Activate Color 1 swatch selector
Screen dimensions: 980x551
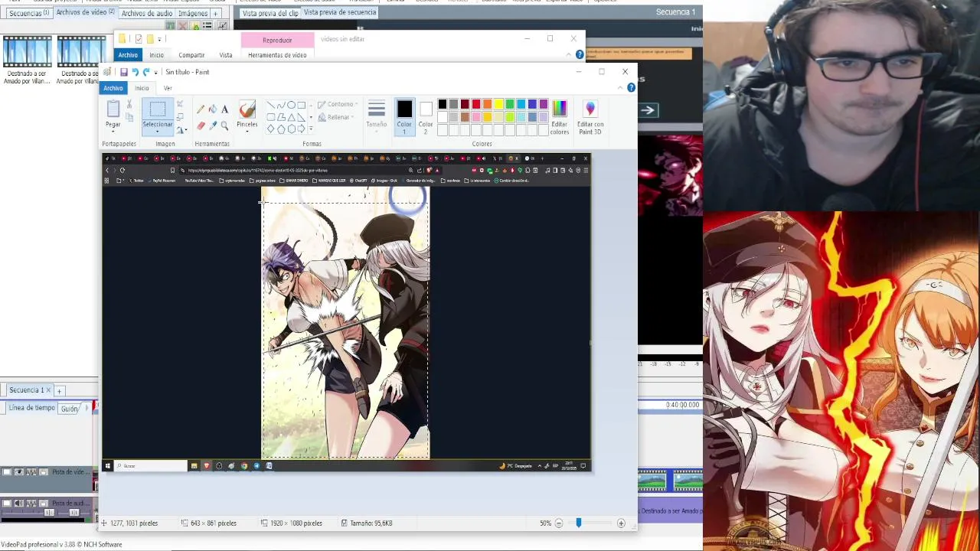click(x=404, y=116)
